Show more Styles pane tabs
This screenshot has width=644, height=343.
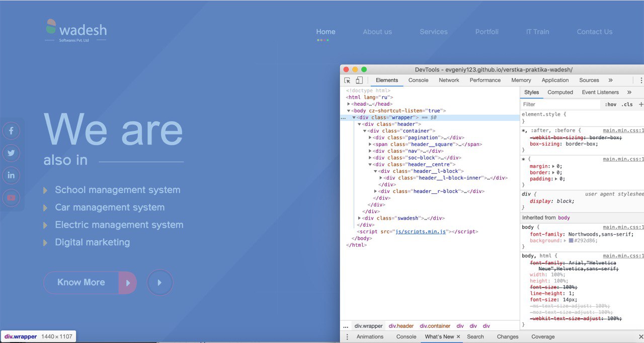click(629, 92)
